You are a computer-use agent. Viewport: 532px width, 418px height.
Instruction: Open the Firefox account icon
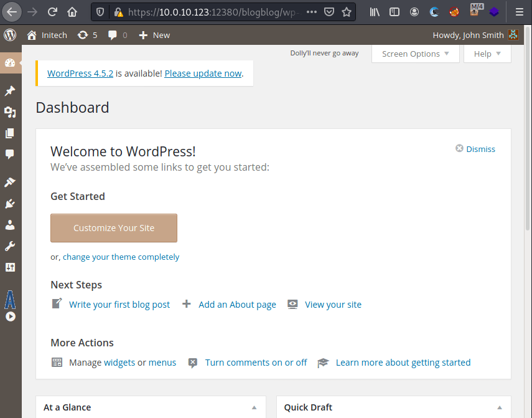coord(414,12)
